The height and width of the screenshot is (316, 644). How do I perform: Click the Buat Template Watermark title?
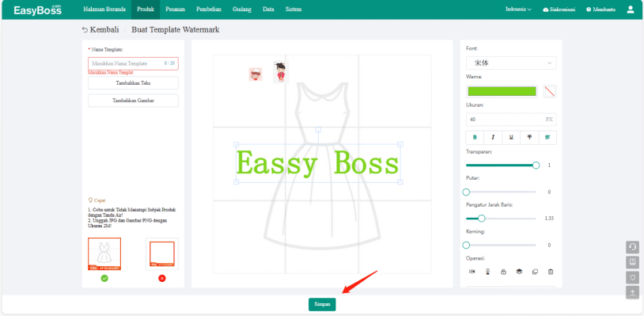[x=176, y=29]
